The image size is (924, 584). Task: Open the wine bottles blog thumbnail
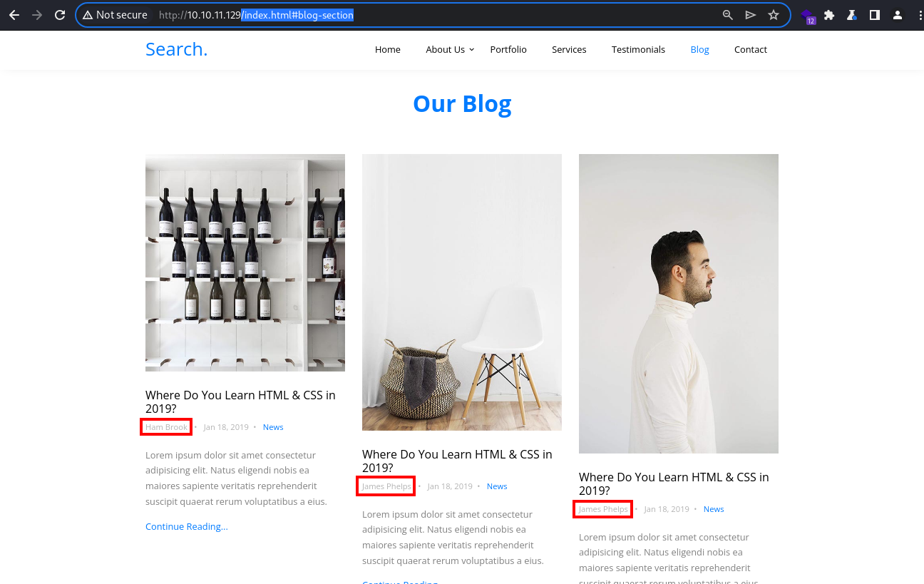[x=245, y=262]
